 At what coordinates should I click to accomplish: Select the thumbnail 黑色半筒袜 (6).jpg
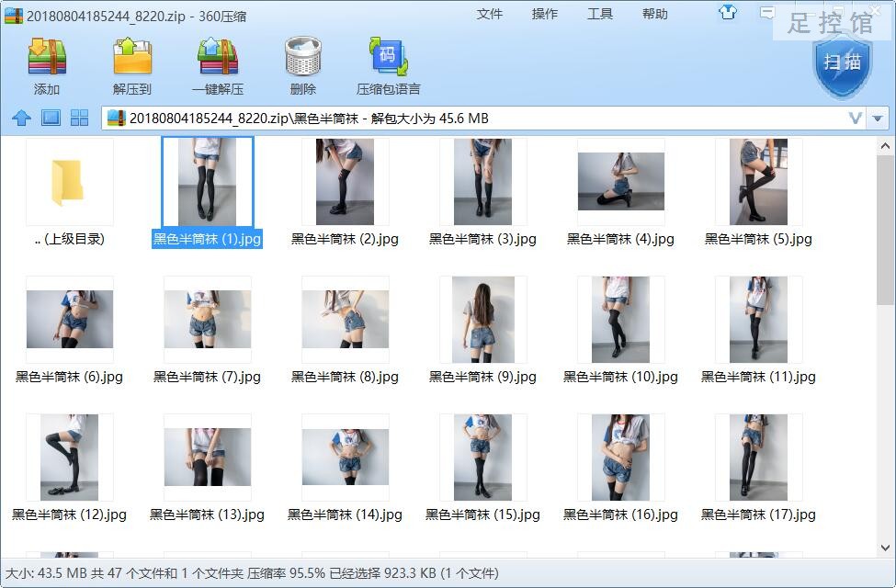[70, 320]
